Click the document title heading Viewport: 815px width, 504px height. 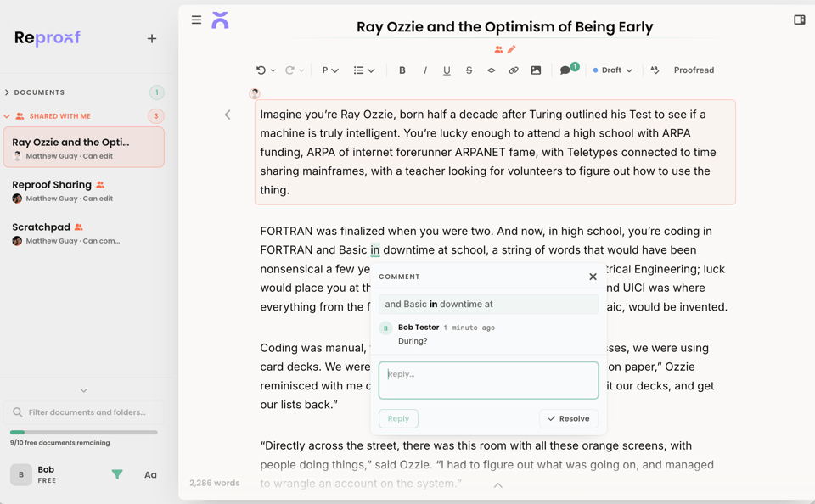coord(504,27)
